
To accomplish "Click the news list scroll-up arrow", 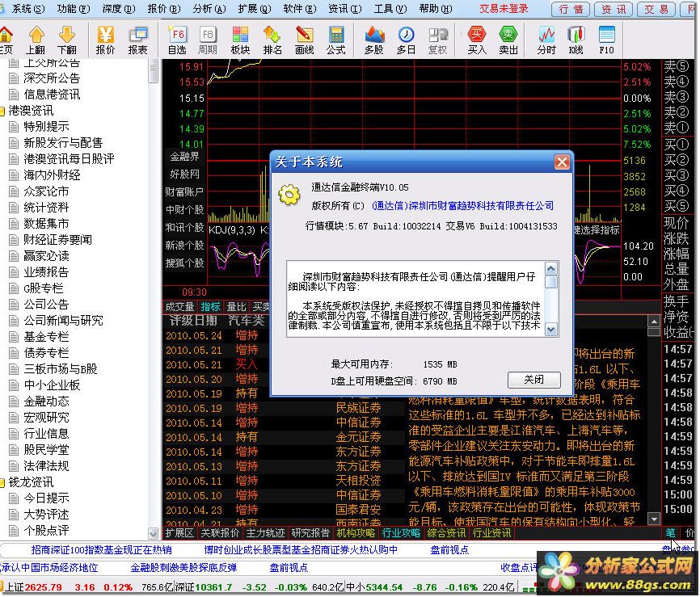I will (x=654, y=322).
